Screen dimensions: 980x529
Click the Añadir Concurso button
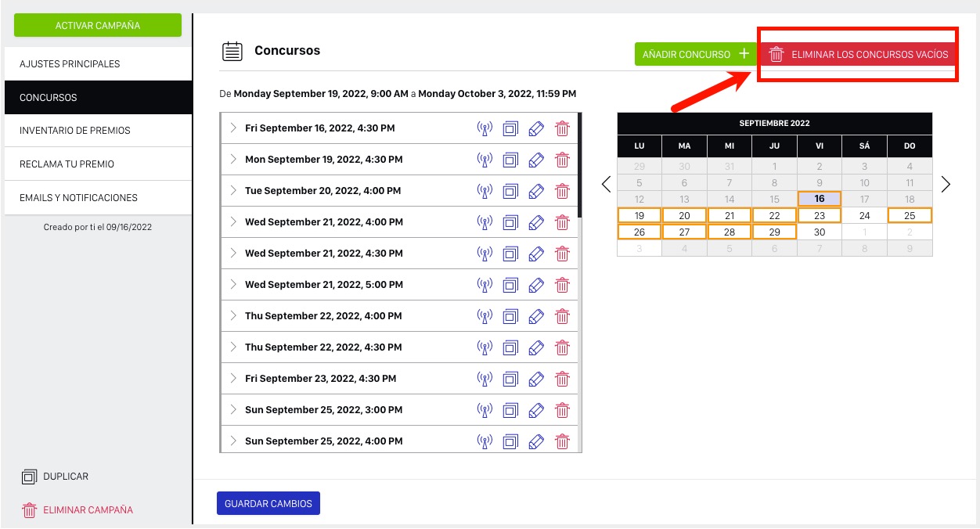(x=694, y=55)
